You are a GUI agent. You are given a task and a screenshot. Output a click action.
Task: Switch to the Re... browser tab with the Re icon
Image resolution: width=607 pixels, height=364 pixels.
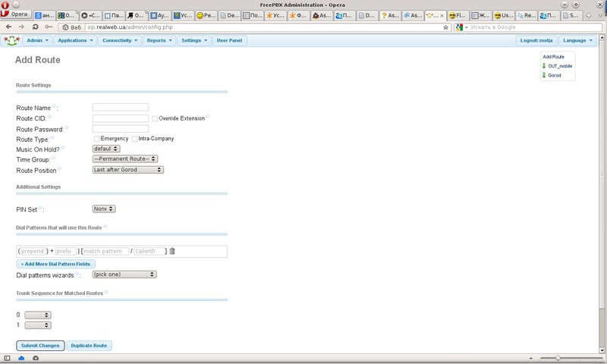527,15
